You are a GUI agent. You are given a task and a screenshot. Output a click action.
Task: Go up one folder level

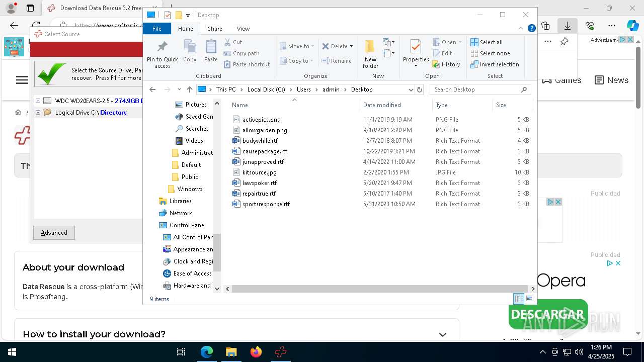point(189,89)
